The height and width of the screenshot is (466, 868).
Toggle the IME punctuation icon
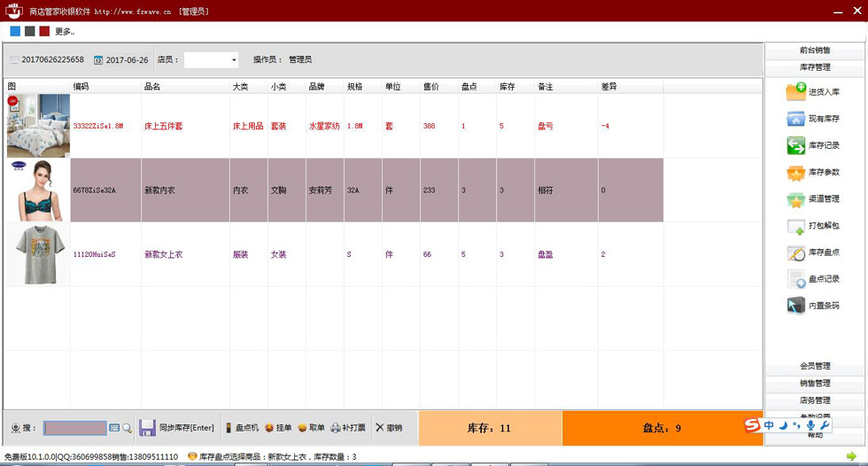pos(796,425)
